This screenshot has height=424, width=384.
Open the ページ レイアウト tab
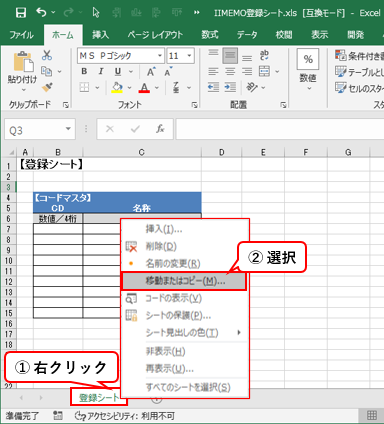[x=155, y=35]
